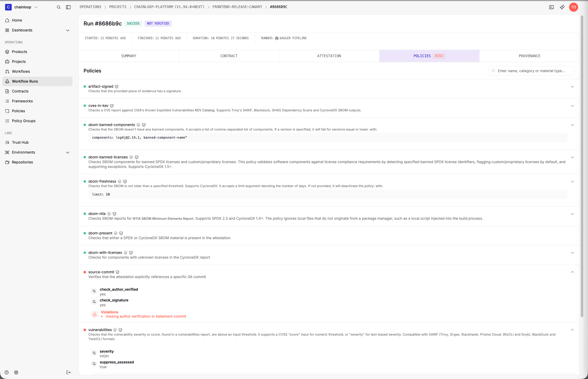
Task: Expand the sbom-with-licenses policy row
Action: pyautogui.click(x=572, y=253)
